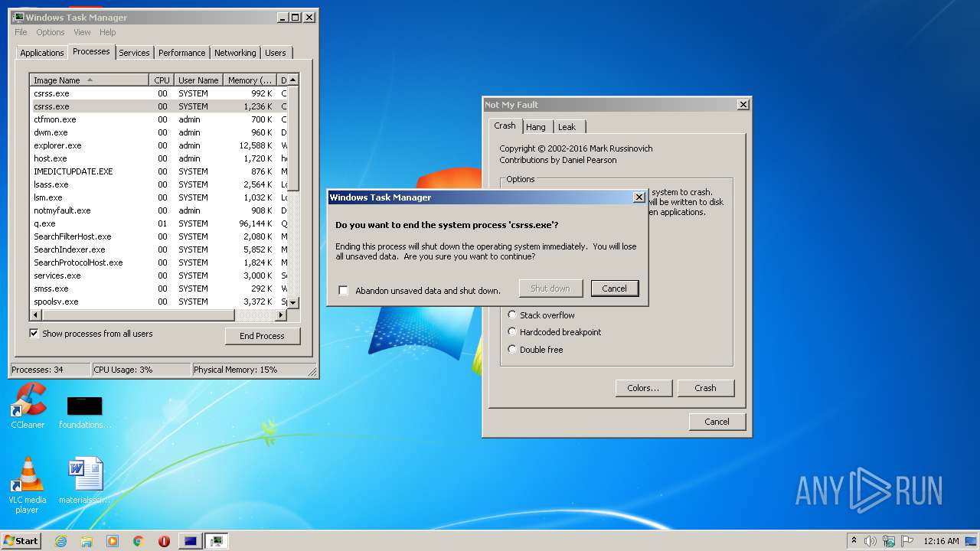Select the q.exe process row

point(158,223)
